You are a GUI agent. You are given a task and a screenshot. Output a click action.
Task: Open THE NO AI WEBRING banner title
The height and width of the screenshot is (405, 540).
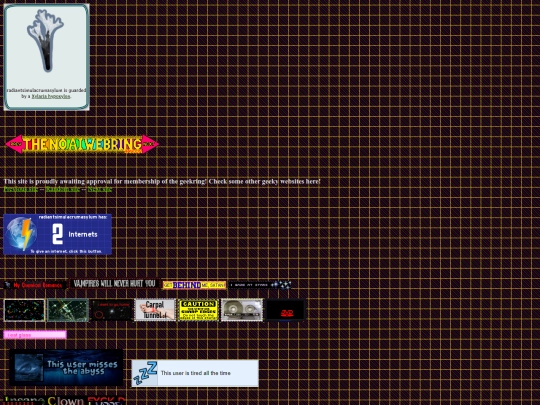point(82,144)
